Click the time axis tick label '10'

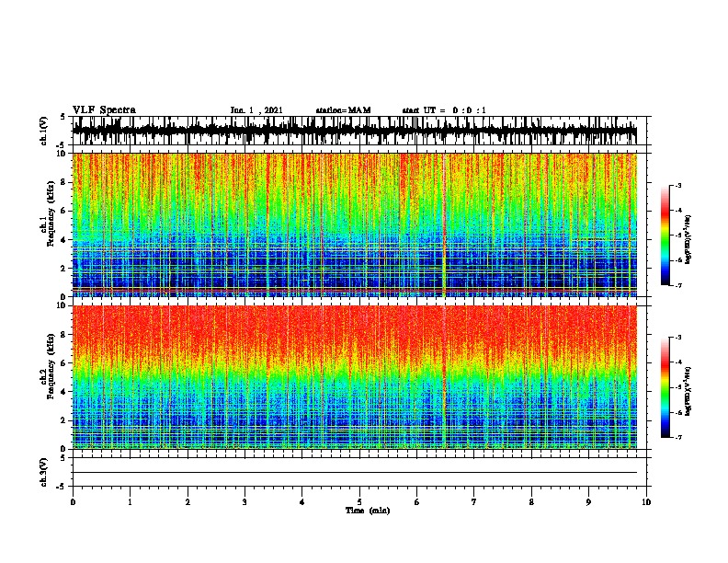(646, 502)
